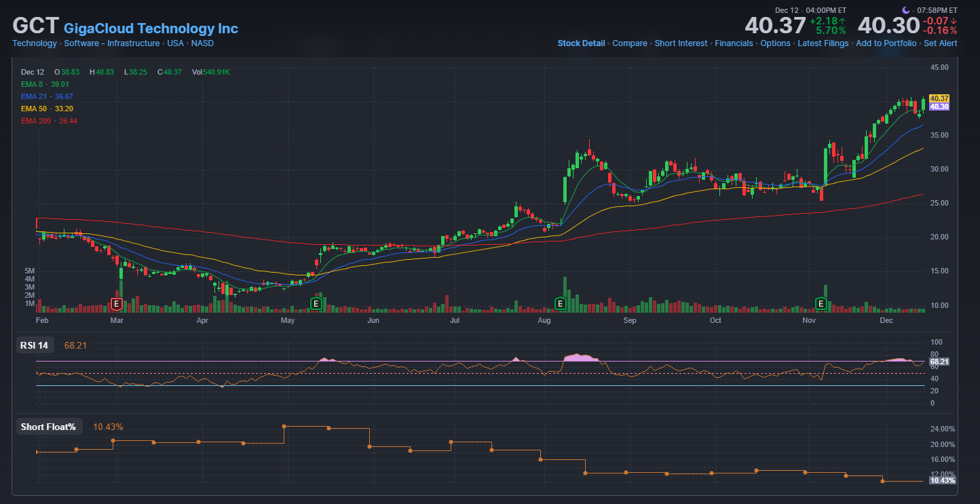Open the Short Interest link

(x=681, y=43)
